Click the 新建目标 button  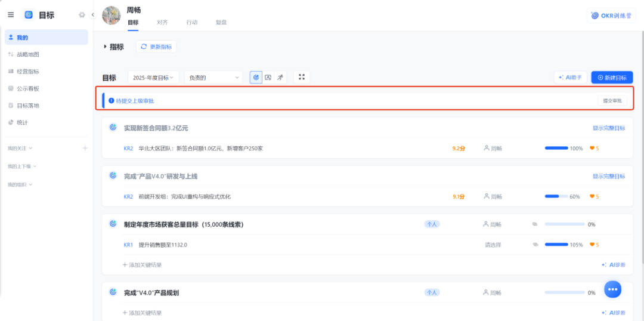pos(612,78)
